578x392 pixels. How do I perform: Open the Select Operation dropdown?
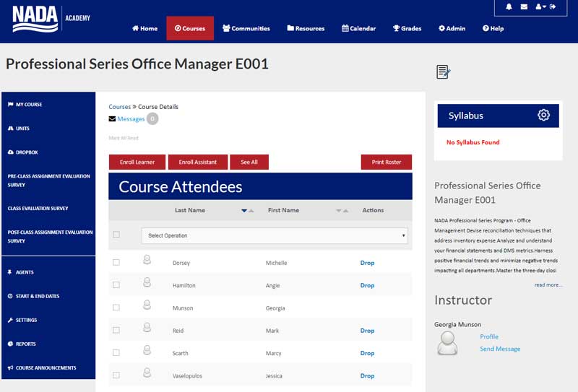[x=275, y=235]
